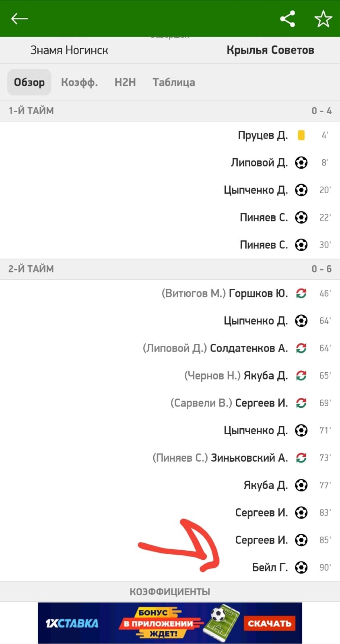
Task: Click substitution icon next to Зиньковский А.
Action: 301,458
